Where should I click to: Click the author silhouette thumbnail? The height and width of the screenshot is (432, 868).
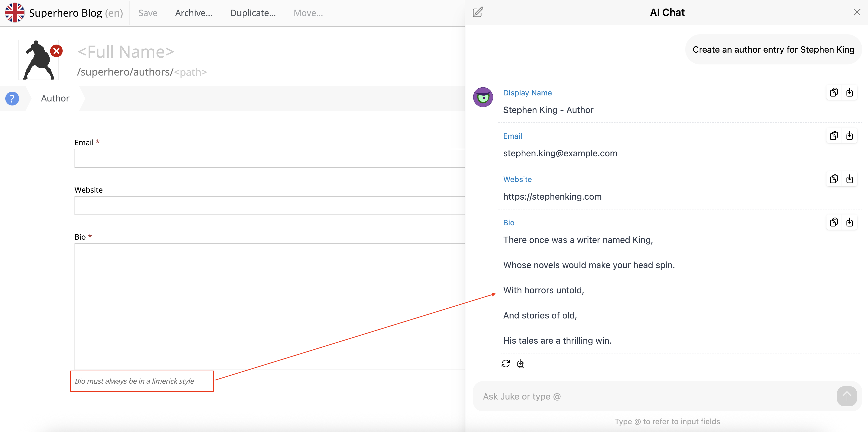point(39,60)
